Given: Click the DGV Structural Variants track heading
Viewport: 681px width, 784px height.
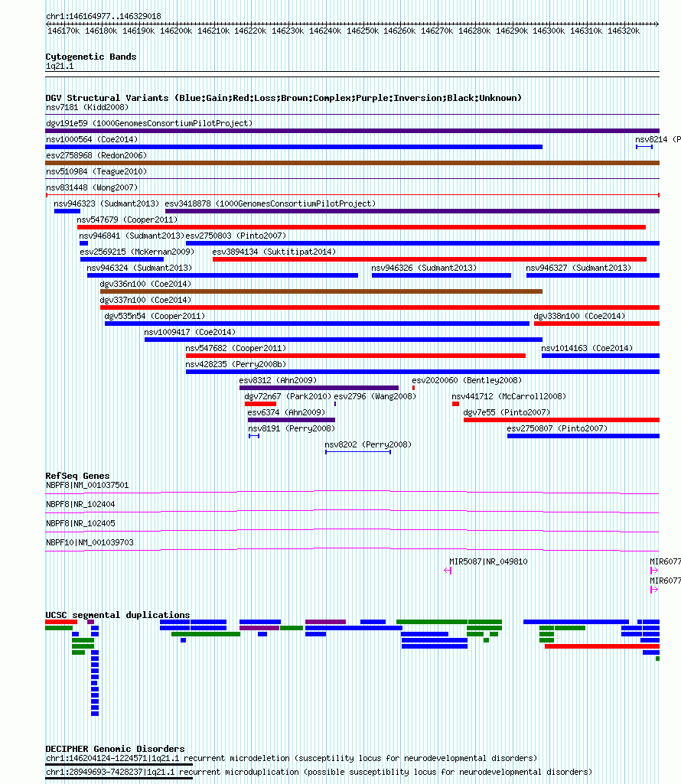Looking at the screenshot, I should point(283,97).
